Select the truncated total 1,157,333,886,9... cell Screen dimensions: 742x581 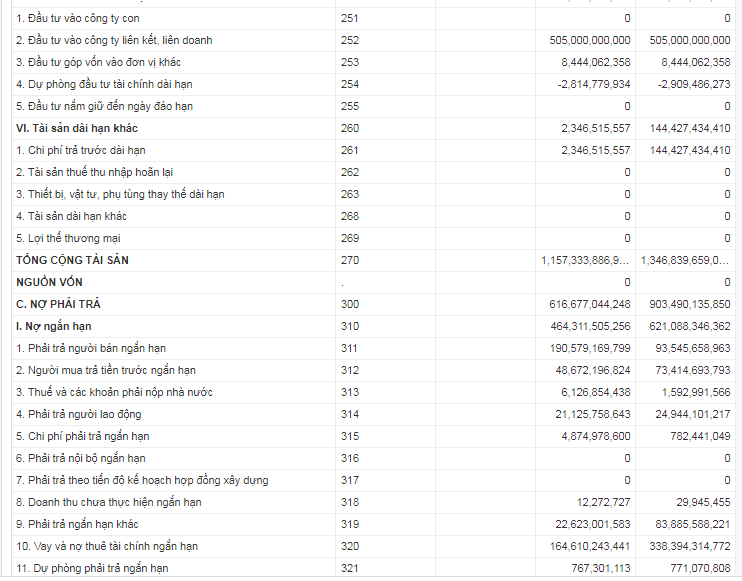click(585, 260)
